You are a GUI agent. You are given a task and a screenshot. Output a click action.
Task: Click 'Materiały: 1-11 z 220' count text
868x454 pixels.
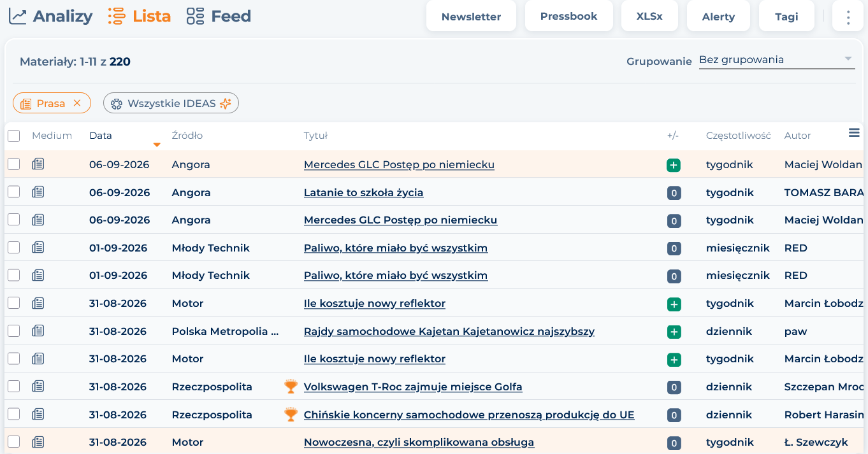click(75, 62)
